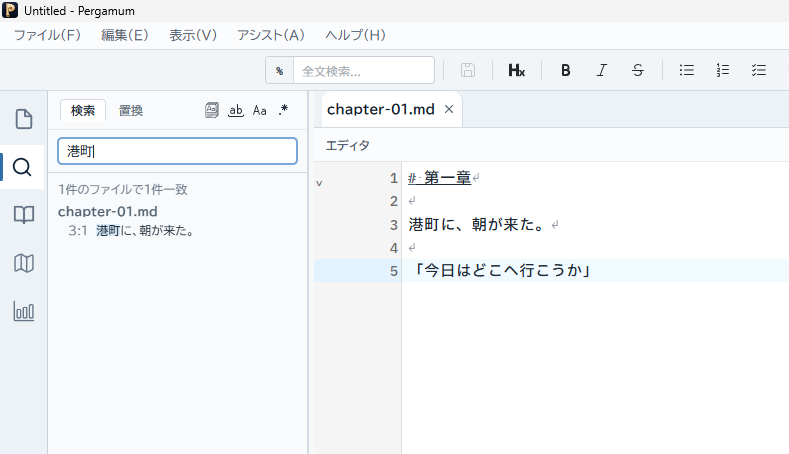Toggle case sensitive matching (Aa)
The height and width of the screenshot is (454, 789).
click(x=260, y=110)
